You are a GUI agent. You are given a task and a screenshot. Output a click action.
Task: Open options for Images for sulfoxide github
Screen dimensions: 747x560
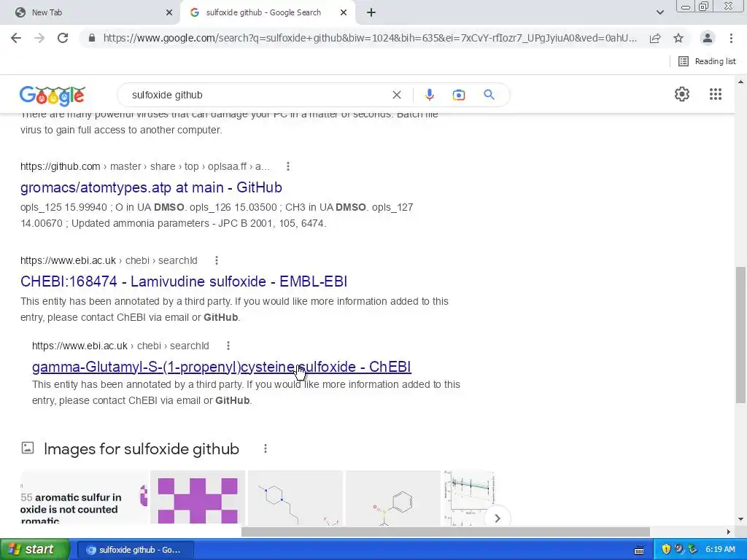pyautogui.click(x=266, y=448)
